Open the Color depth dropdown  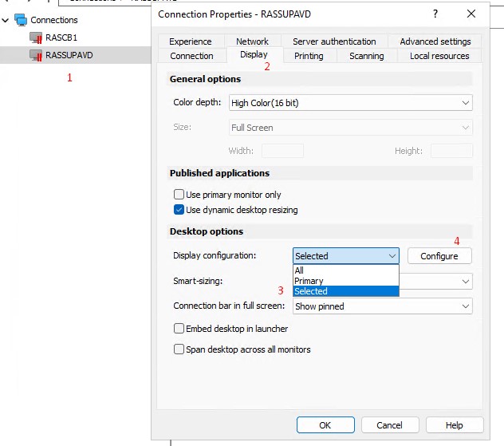pos(351,103)
